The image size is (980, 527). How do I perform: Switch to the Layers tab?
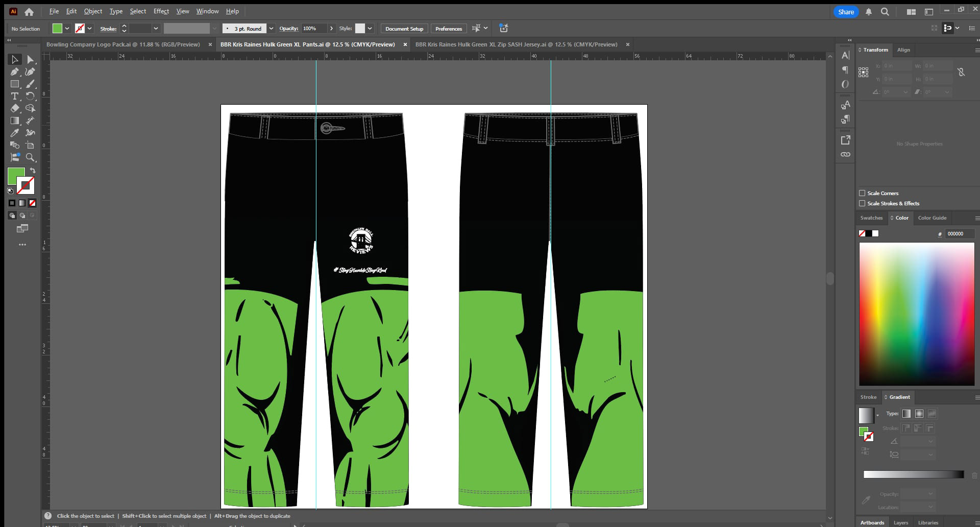pyautogui.click(x=901, y=522)
